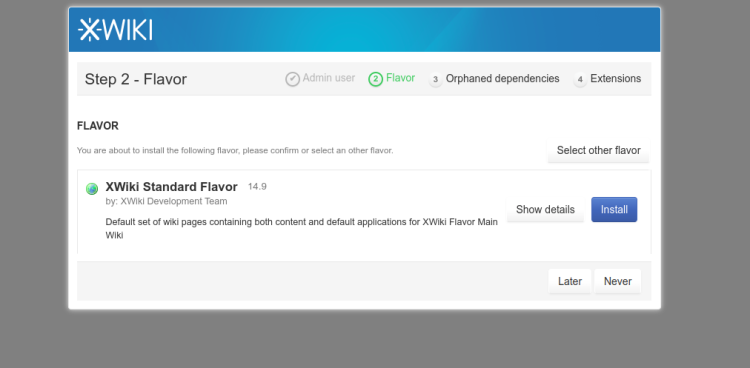Click the flavor description text

pos(301,229)
